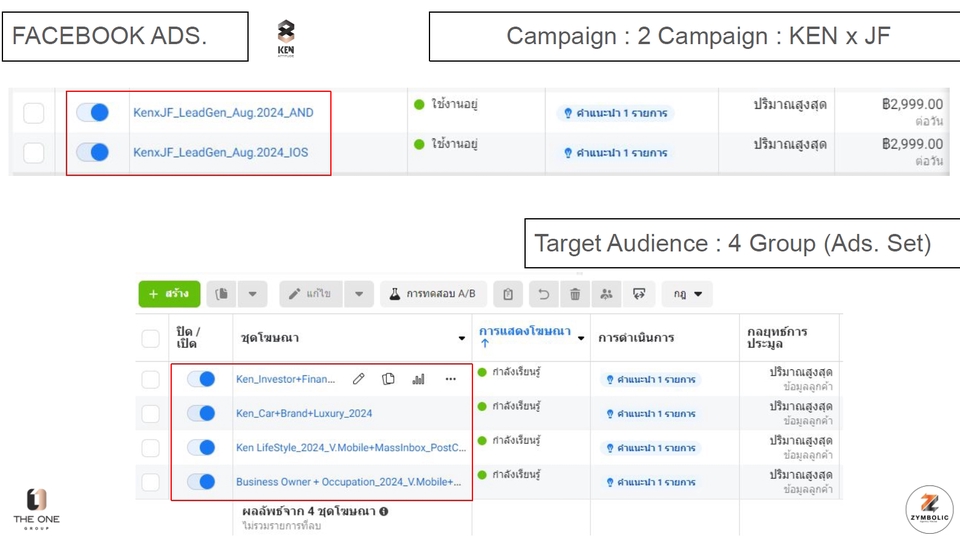The height and width of the screenshot is (541, 960).
Task: Click the duplicate ad set toolbar icon
Action: pyautogui.click(x=222, y=294)
